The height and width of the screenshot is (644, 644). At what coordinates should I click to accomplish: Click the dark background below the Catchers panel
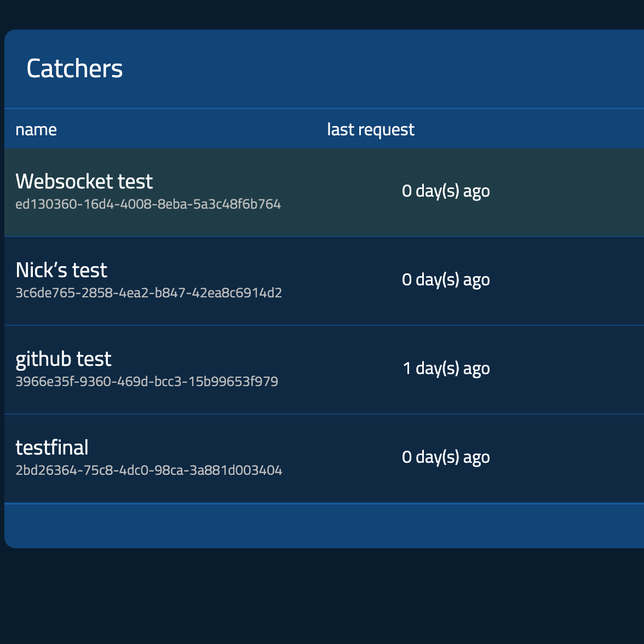(x=322, y=597)
